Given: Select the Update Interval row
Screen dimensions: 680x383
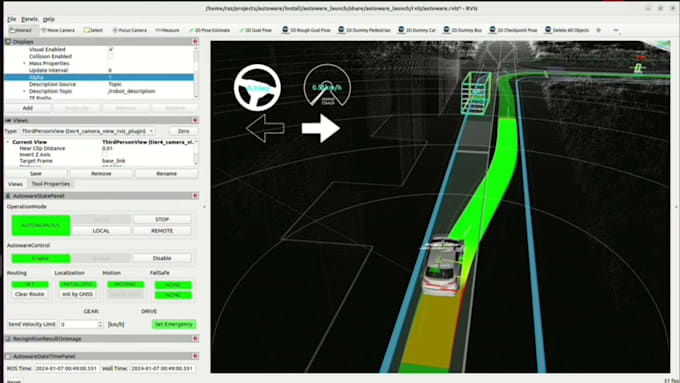Looking at the screenshot, I should (x=99, y=70).
